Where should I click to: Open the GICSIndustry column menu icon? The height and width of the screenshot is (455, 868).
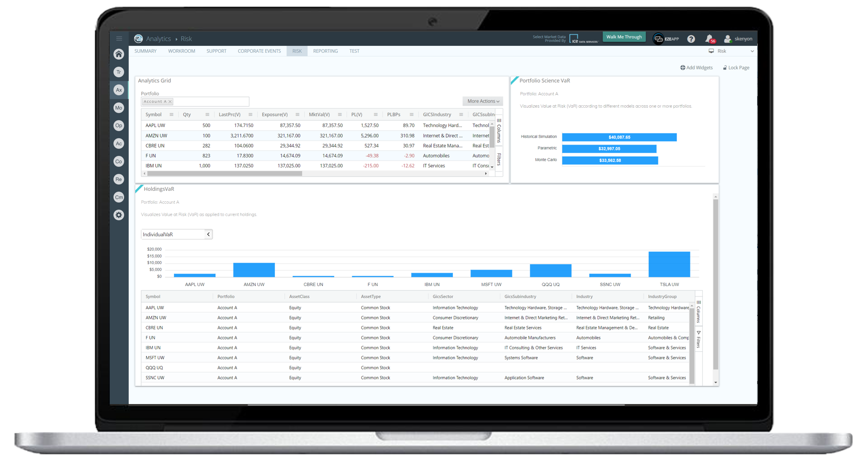[461, 115]
